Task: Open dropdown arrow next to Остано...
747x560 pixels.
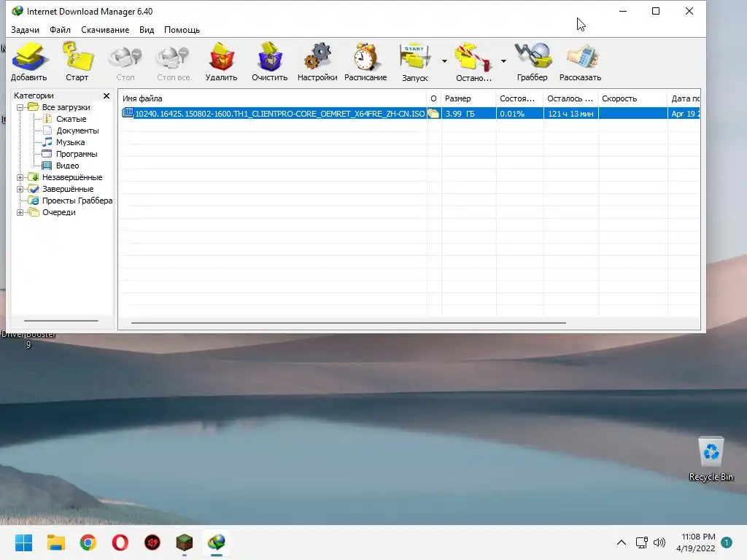Action: (x=503, y=61)
